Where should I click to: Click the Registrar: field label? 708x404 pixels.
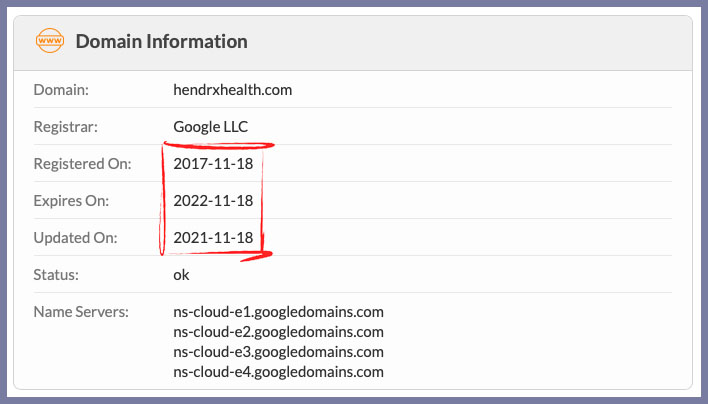65,127
